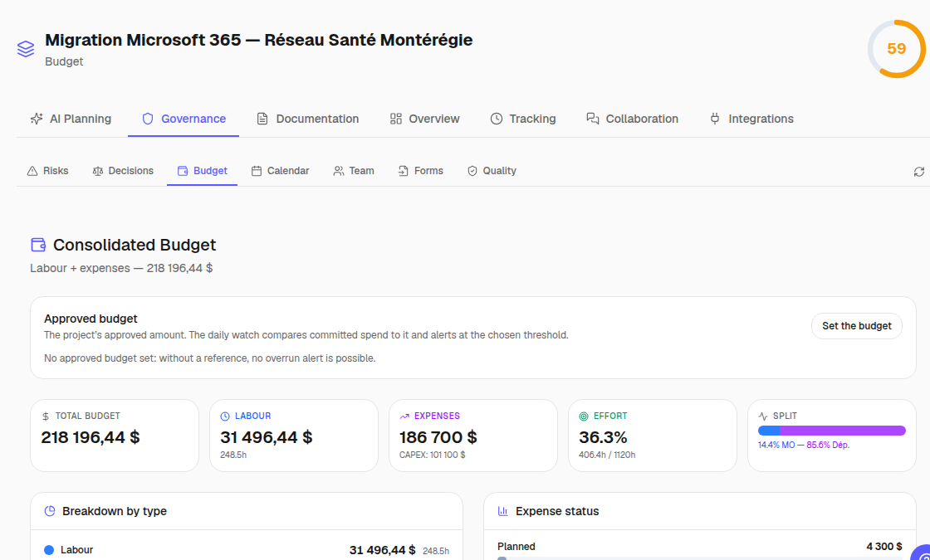
Task: Click the Planned amount 4 300 $
Action: click(x=884, y=547)
